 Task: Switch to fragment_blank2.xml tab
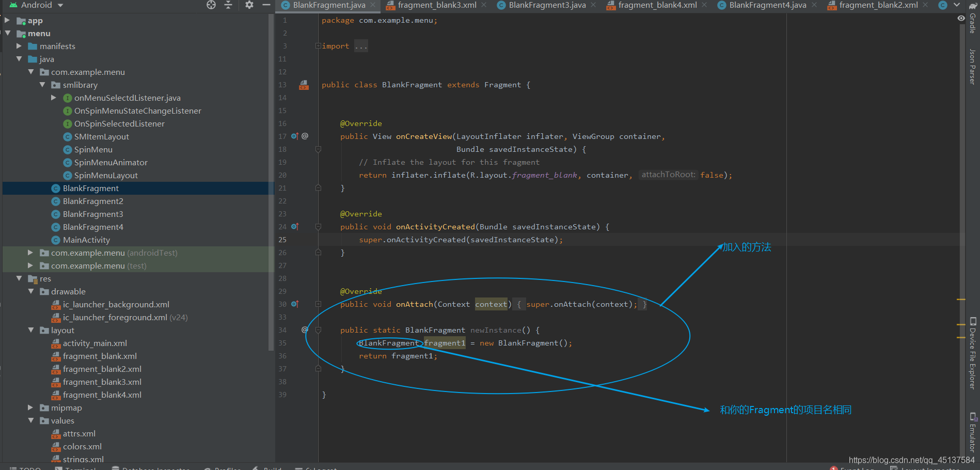tap(878, 5)
